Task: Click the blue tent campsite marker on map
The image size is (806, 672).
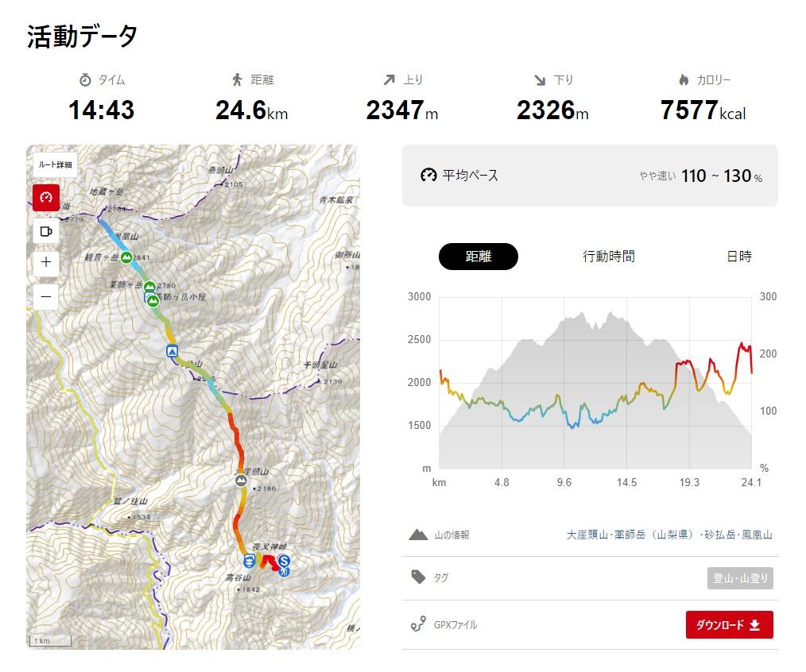Action: pos(172,351)
